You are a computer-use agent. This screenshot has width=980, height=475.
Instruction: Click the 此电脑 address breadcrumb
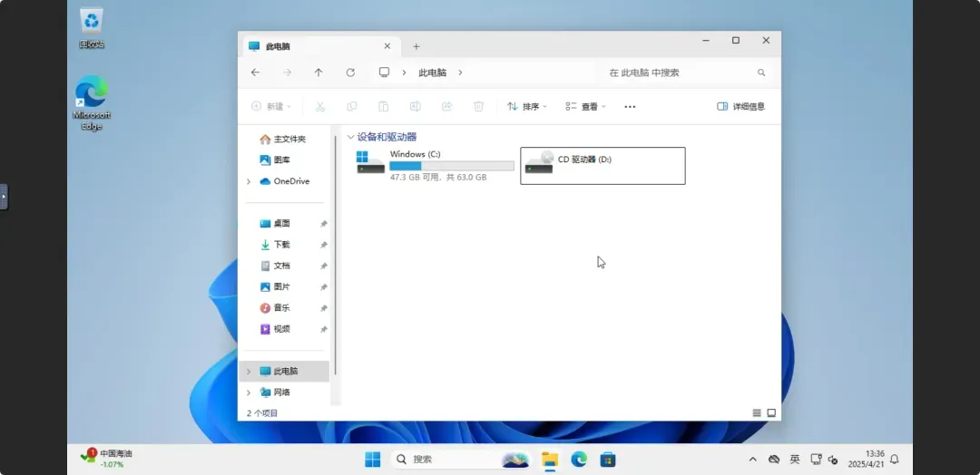pyautogui.click(x=433, y=73)
